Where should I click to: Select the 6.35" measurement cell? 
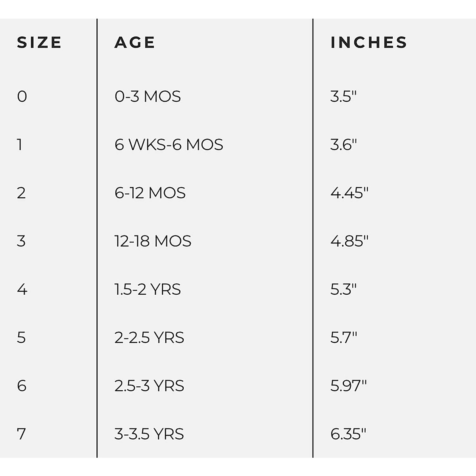(348, 434)
